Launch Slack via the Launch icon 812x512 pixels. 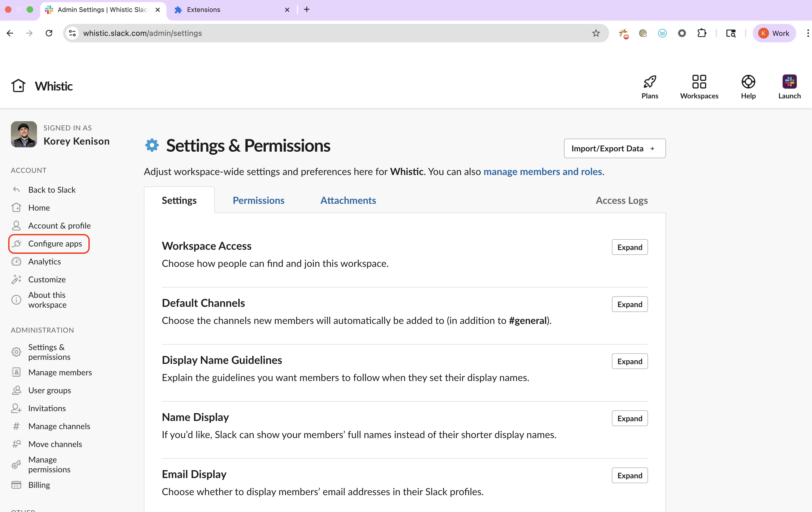(x=789, y=82)
